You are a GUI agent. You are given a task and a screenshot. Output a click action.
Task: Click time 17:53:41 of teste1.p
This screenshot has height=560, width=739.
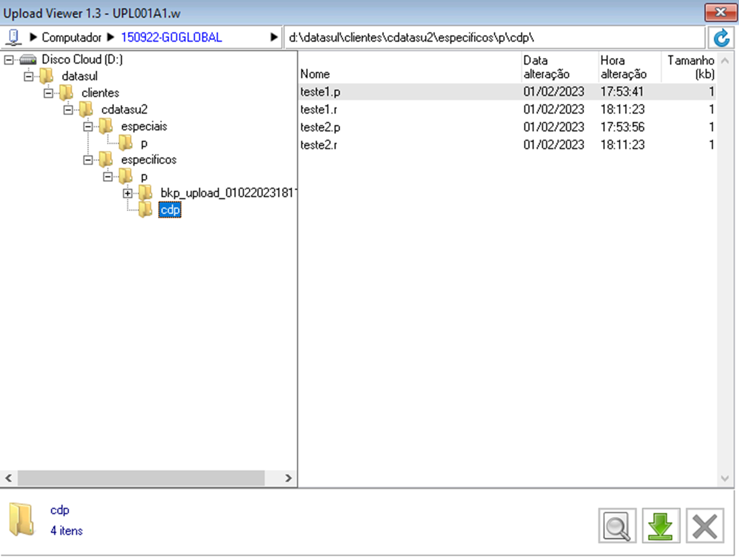pos(622,92)
